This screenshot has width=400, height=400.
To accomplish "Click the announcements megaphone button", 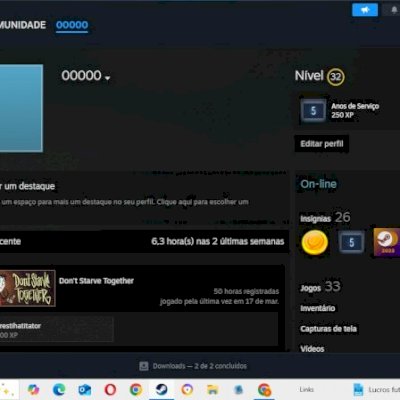I will tap(365, 10).
